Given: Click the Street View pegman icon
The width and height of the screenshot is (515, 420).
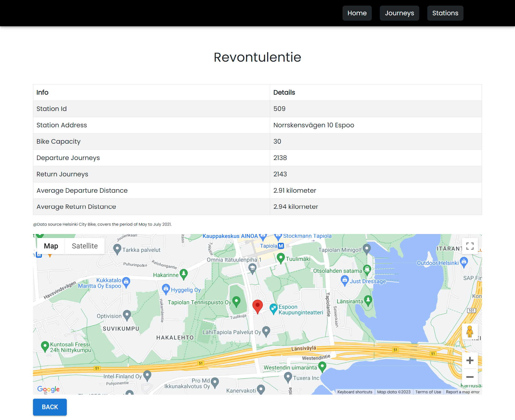Looking at the screenshot, I should pyautogui.click(x=469, y=332).
